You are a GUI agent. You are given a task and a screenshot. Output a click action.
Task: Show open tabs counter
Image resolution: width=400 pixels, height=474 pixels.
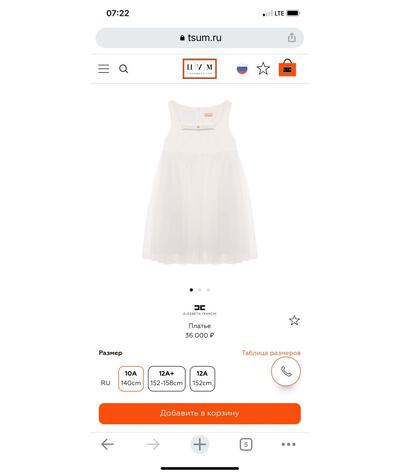pyautogui.click(x=246, y=444)
